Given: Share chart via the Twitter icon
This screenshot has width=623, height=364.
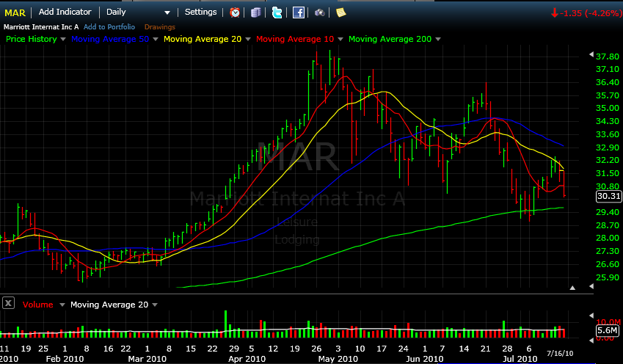Looking at the screenshot, I should [277, 12].
